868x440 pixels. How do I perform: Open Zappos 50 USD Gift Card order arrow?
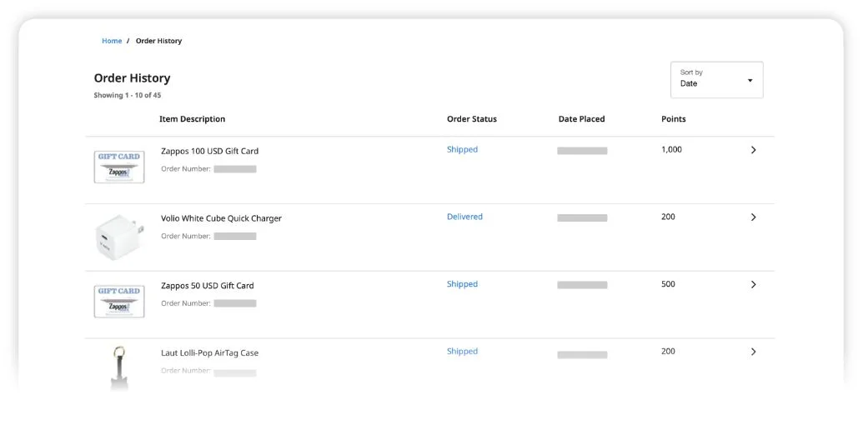point(753,284)
